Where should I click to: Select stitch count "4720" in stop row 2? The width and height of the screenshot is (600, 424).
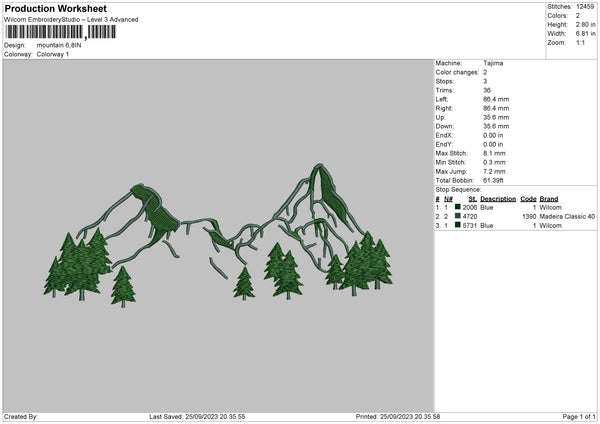(470, 217)
